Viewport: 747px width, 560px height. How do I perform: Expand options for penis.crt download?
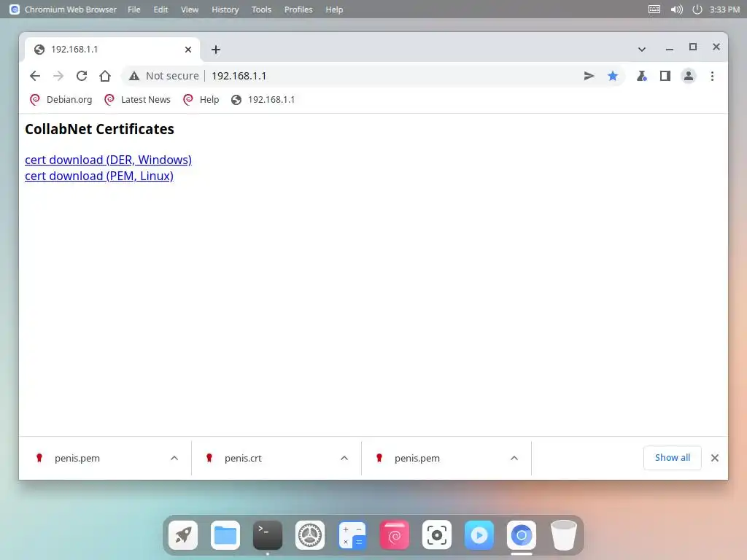344,458
